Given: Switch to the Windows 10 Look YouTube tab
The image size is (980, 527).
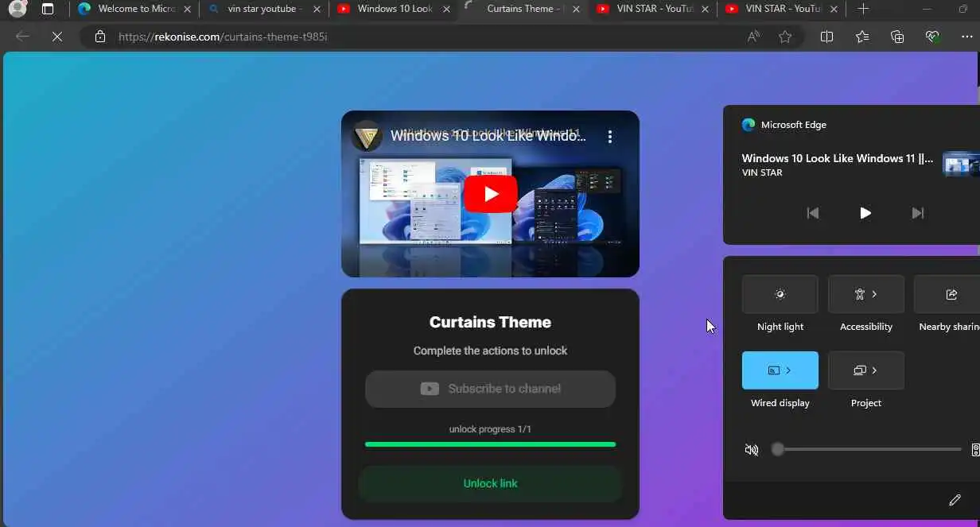Looking at the screenshot, I should [x=395, y=9].
